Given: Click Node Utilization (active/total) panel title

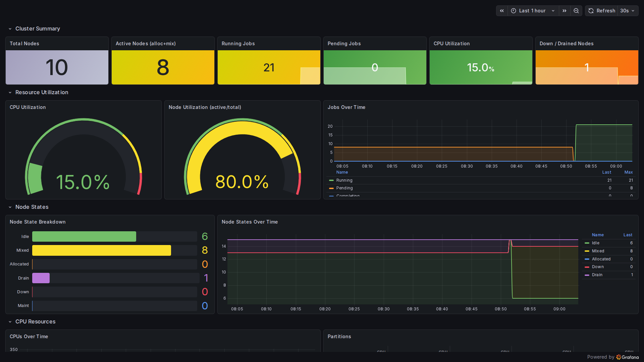Looking at the screenshot, I should point(205,107).
